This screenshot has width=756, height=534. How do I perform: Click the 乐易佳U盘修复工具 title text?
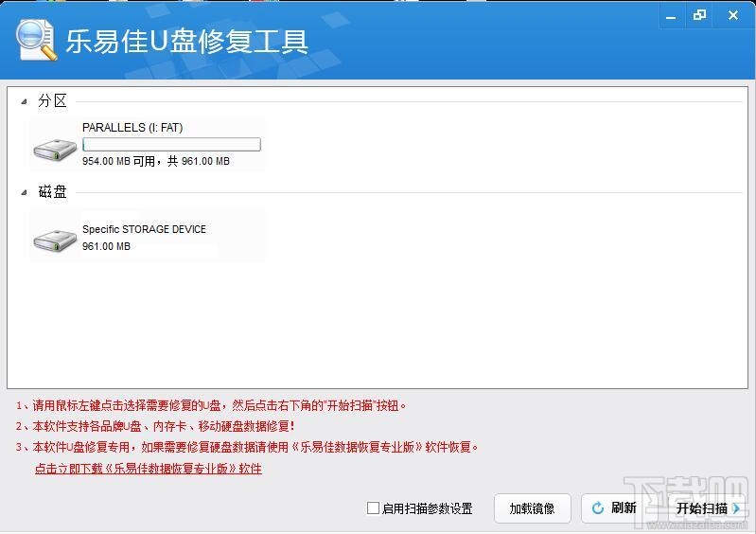pos(186,41)
